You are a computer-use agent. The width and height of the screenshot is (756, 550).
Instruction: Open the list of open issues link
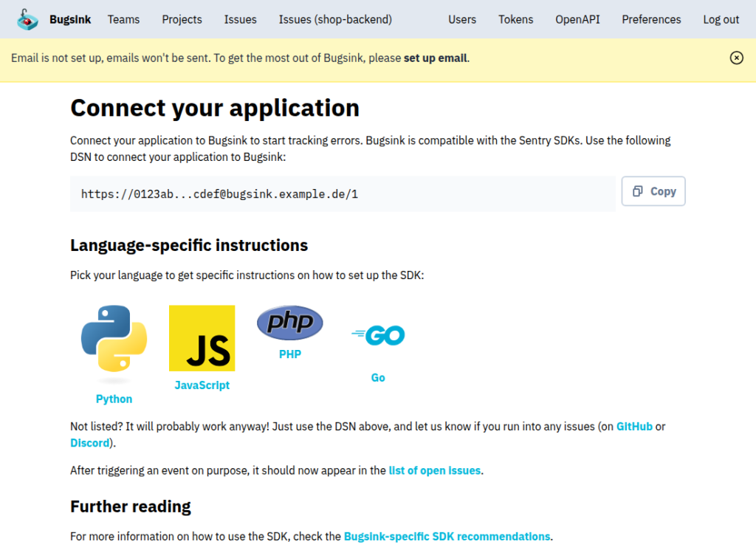click(434, 470)
